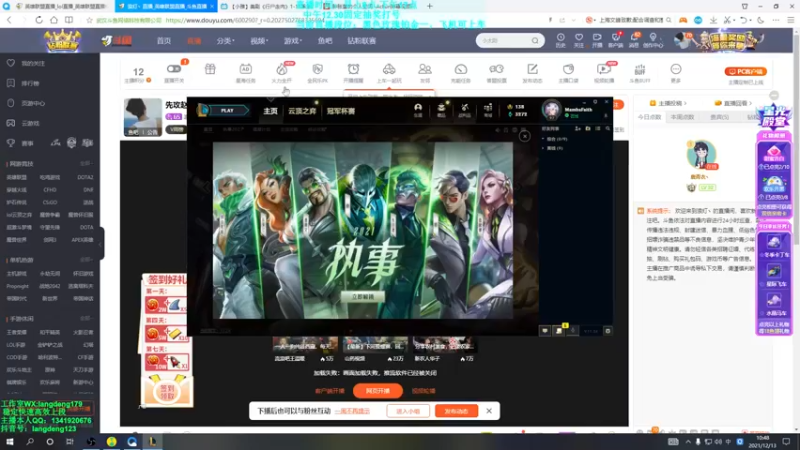Click 立即解锁 button on promo banner
800x450 pixels.
[x=363, y=296]
